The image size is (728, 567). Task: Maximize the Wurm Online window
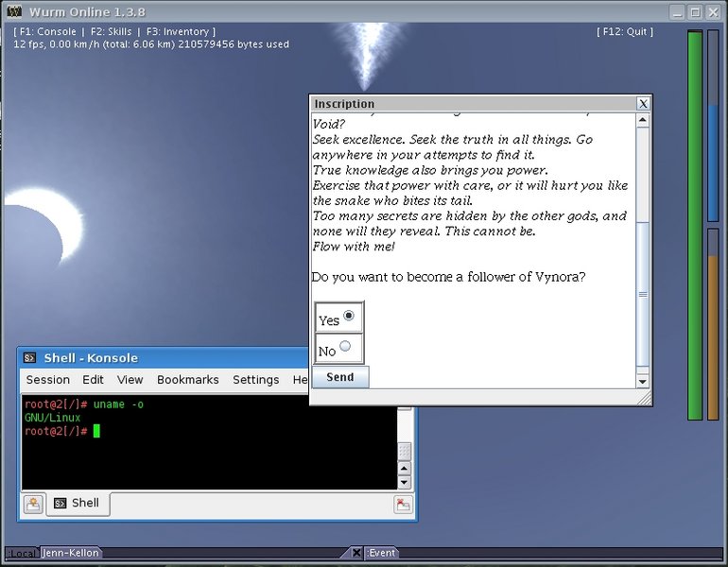pos(695,12)
